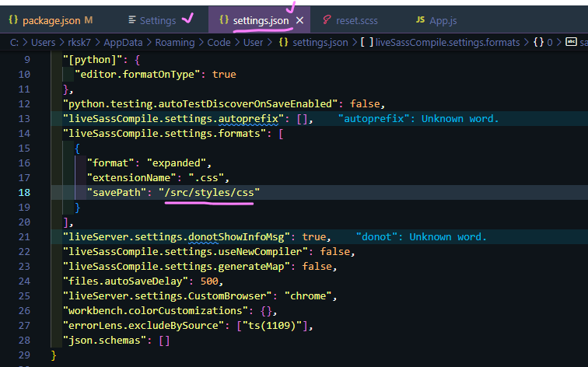Click "liveSassCompile.settings.formats" key
This screenshot has width=588, height=367.
point(165,134)
